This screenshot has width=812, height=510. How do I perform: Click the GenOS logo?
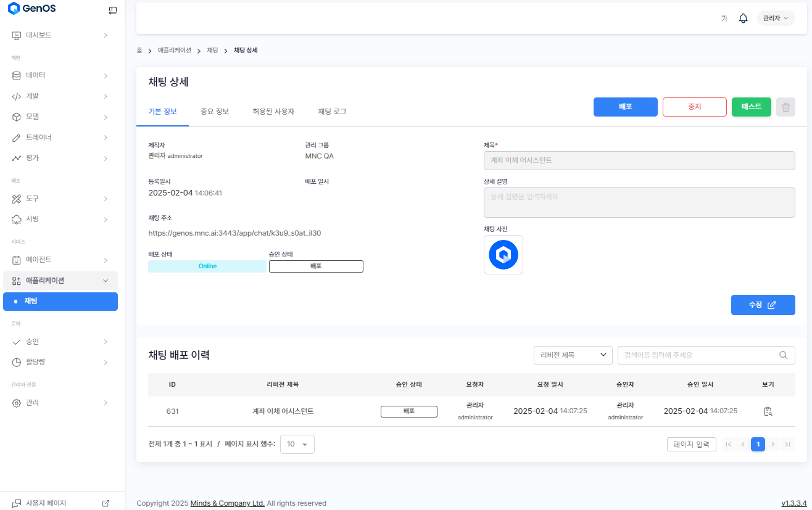(31, 9)
